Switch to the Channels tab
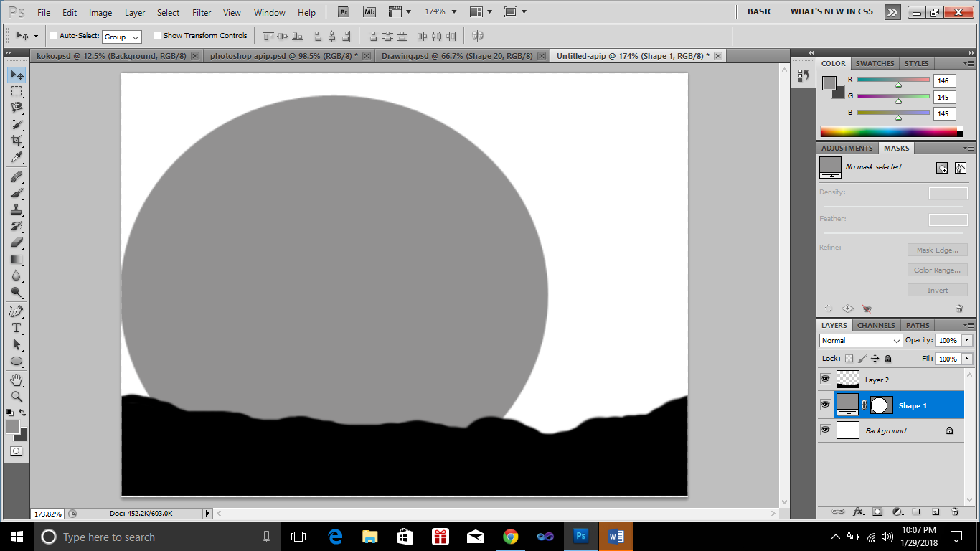This screenshot has width=980, height=551. point(875,325)
